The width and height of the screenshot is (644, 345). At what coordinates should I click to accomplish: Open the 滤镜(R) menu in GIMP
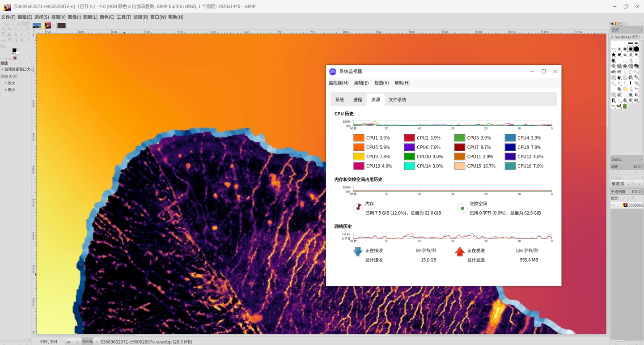(x=140, y=17)
